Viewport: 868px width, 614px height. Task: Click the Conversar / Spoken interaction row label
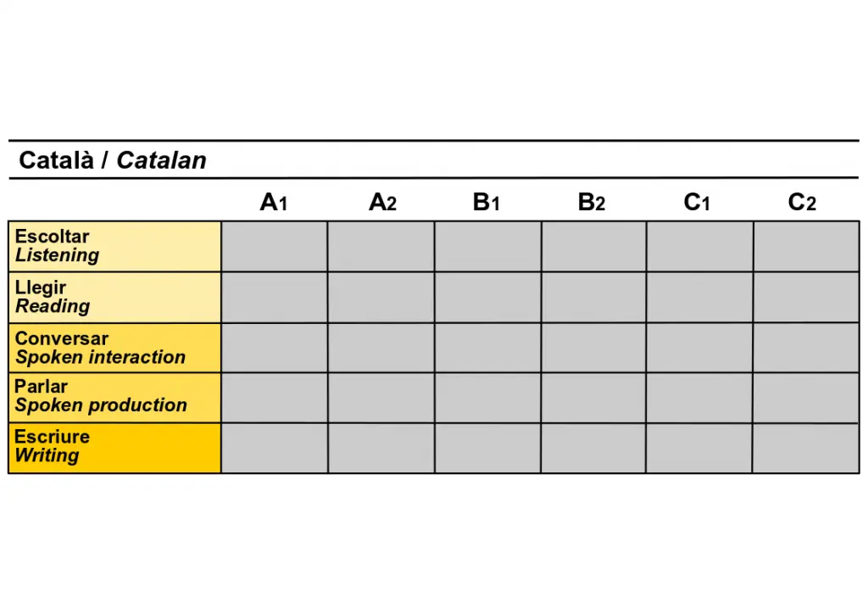114,348
